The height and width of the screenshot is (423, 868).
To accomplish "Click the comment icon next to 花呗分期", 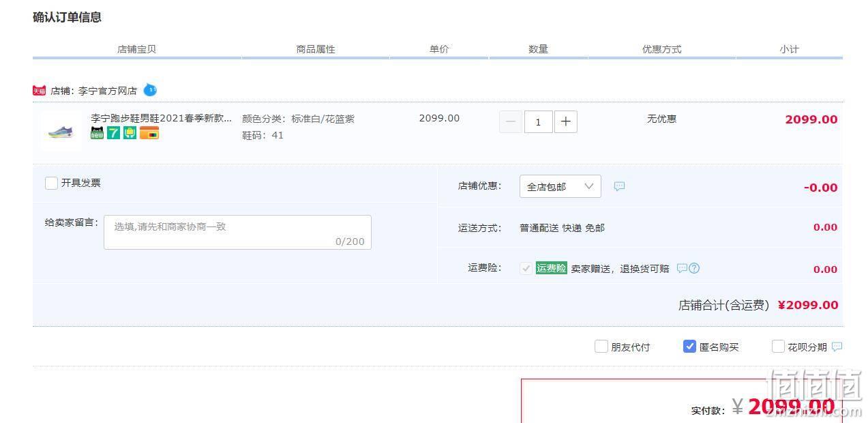I will (837, 347).
